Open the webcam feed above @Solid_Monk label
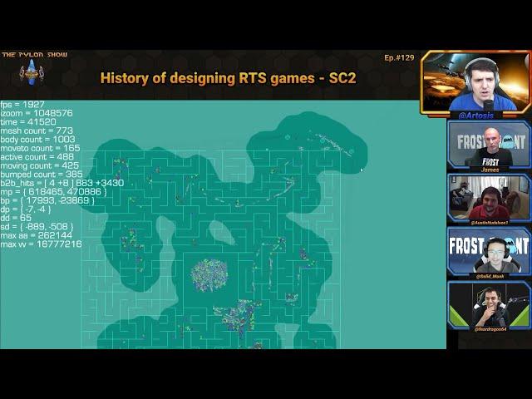Viewport: 532px width, 399px height. click(489, 250)
